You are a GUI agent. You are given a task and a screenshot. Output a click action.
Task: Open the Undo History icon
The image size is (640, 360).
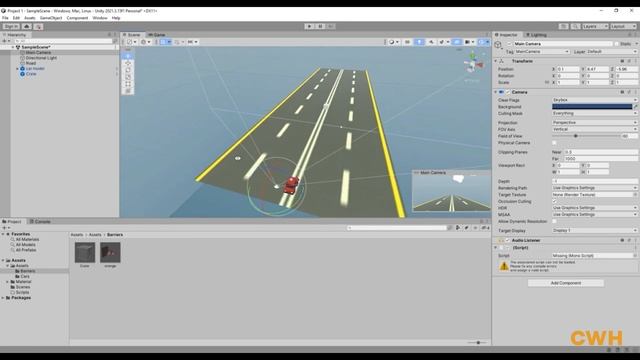[563, 27]
